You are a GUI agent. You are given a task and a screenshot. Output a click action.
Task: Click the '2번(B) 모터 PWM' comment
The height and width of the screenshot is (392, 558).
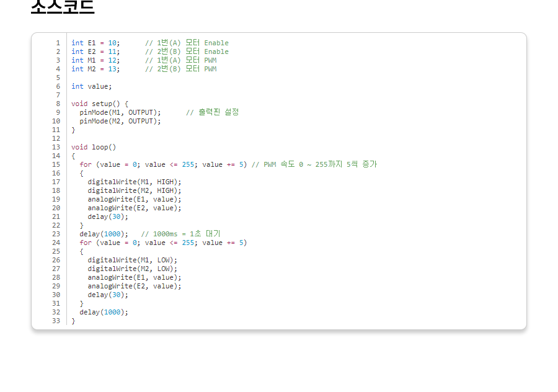(x=180, y=69)
